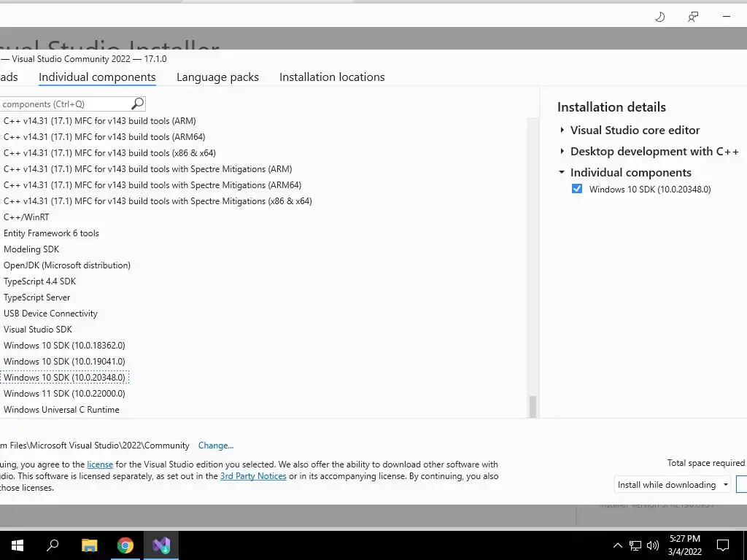
Task: Select Windows 11 SDK (10.0.22000.0)
Action: (64, 393)
